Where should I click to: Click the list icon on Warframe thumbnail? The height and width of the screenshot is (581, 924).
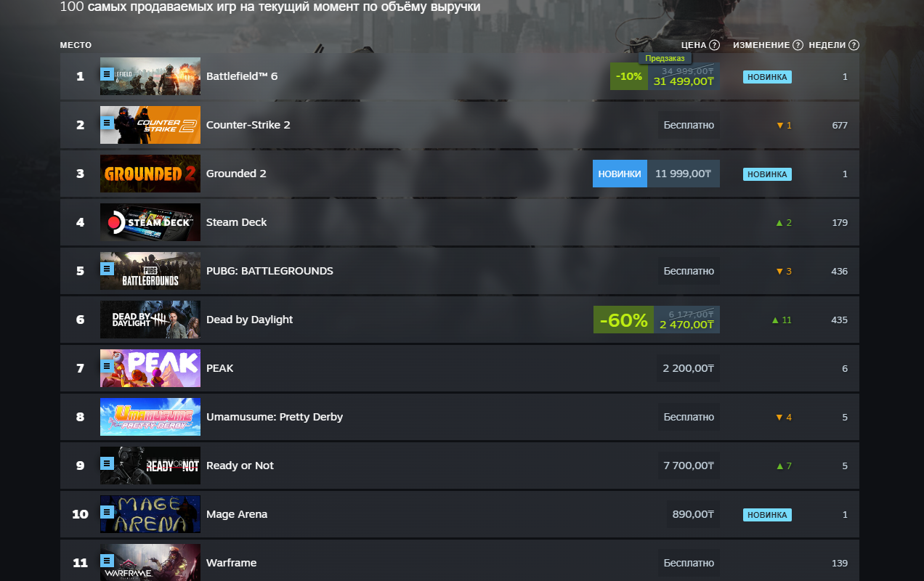coord(108,561)
